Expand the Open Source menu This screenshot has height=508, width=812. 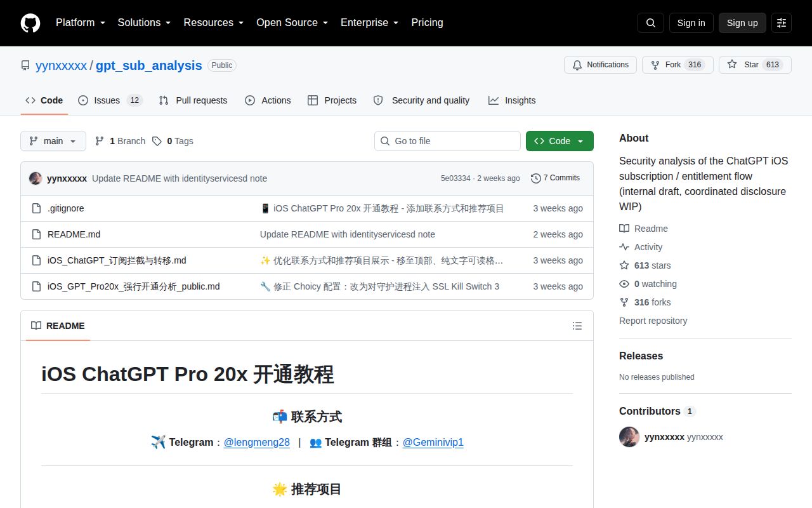coord(292,23)
